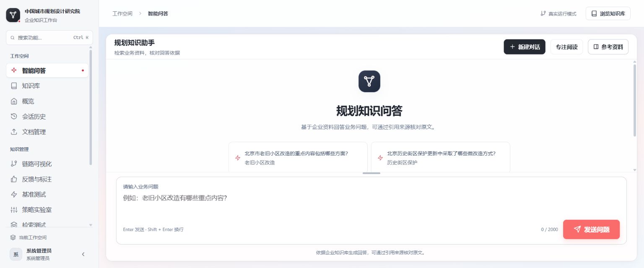
Task: Click chat panel scroll-up arrow
Action: pyautogui.click(x=635, y=62)
